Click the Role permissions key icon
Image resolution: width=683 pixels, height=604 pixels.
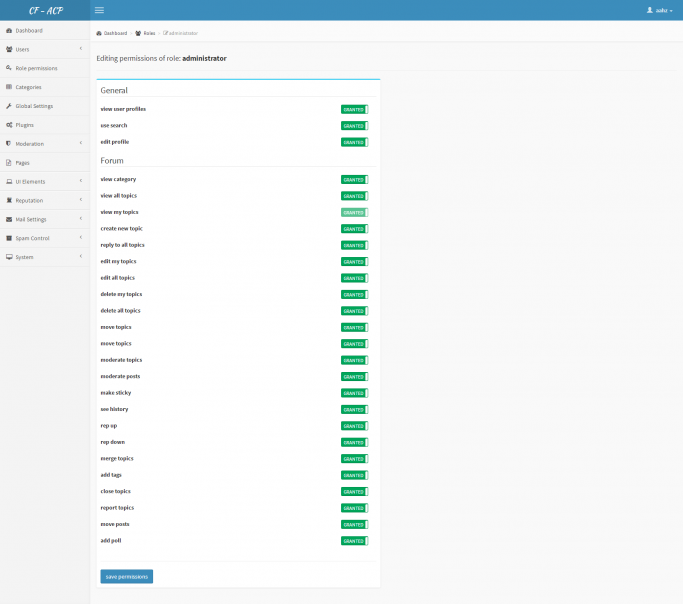[9, 68]
